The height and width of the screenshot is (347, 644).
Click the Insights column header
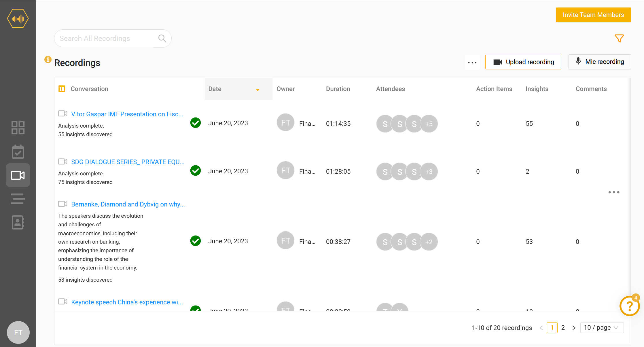(x=537, y=89)
